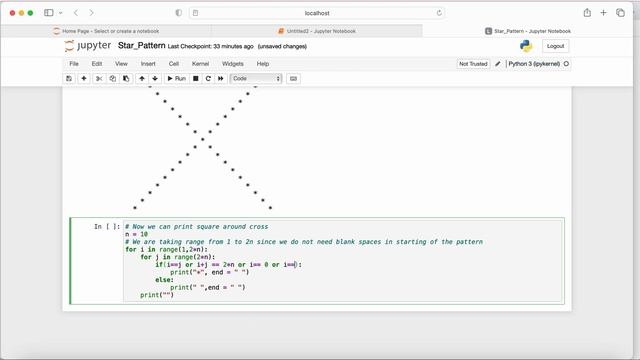
Task: Rename notebook by clicking Star_Pattern title
Action: 142,46
